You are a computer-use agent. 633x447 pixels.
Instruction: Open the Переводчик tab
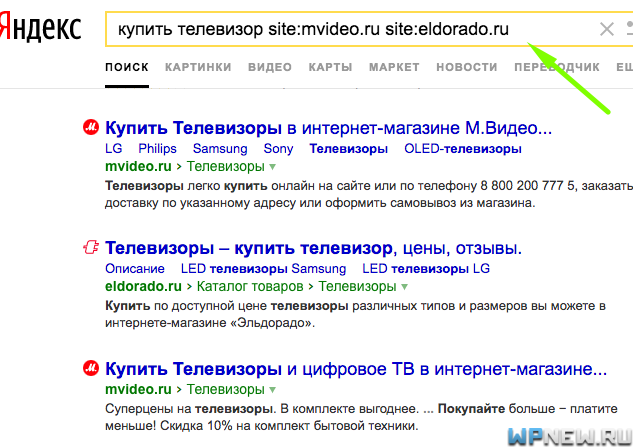point(557,67)
